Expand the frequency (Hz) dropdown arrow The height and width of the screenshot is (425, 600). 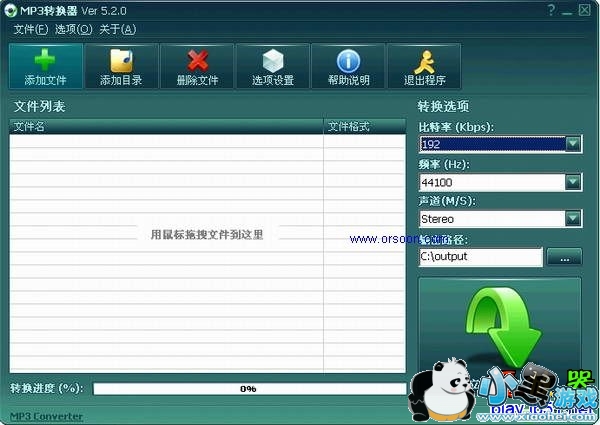[573, 182]
